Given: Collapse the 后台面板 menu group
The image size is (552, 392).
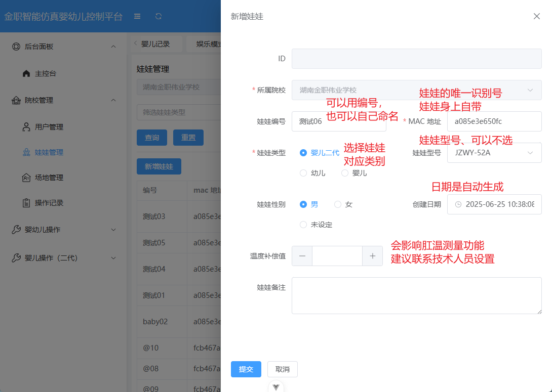Looking at the screenshot, I should 113,47.
